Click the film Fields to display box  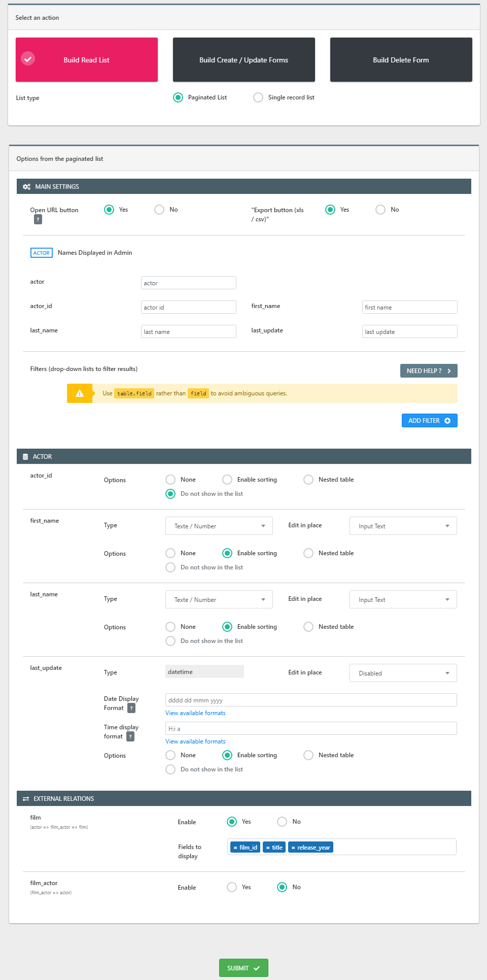pyautogui.click(x=342, y=847)
